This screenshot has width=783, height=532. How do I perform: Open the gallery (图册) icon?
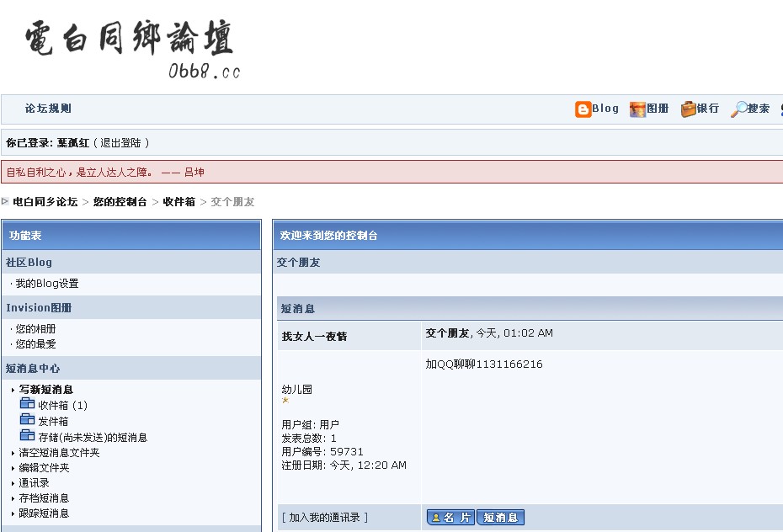pos(637,109)
